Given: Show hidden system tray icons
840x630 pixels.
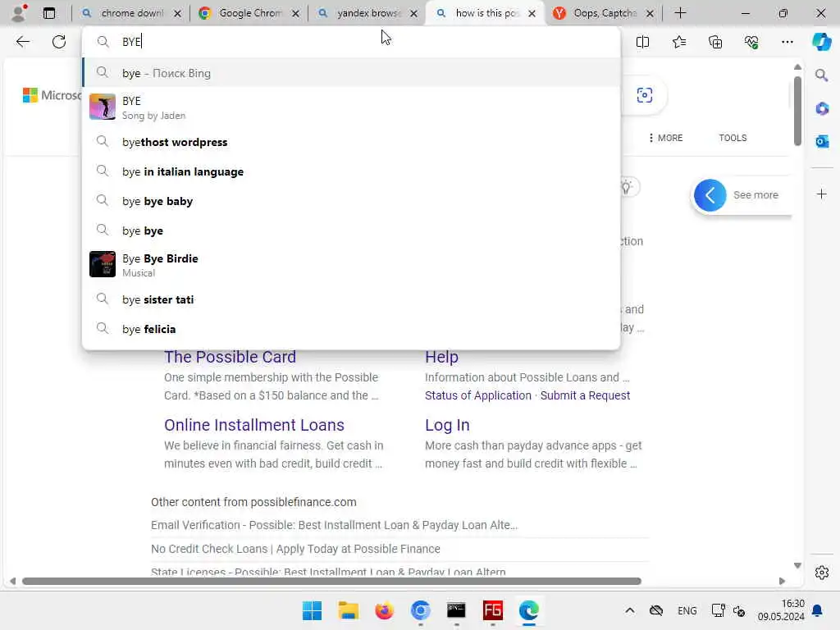Looking at the screenshot, I should (x=630, y=610).
